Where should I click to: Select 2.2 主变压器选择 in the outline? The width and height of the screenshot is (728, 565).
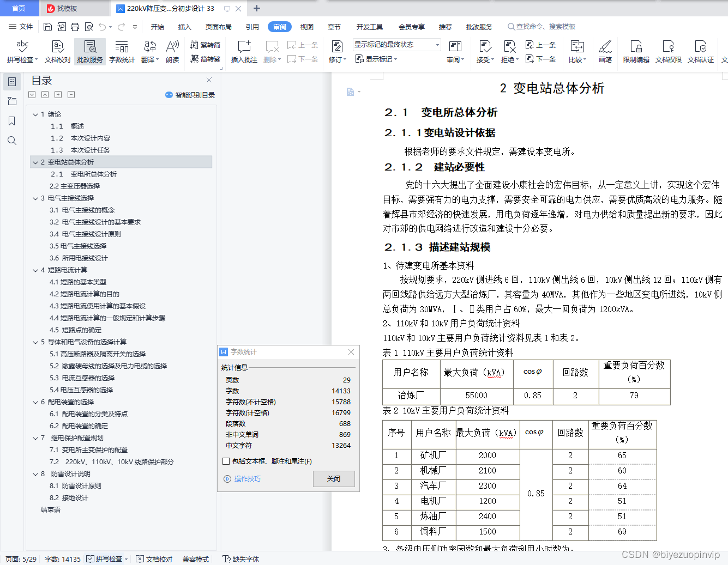coord(74,186)
